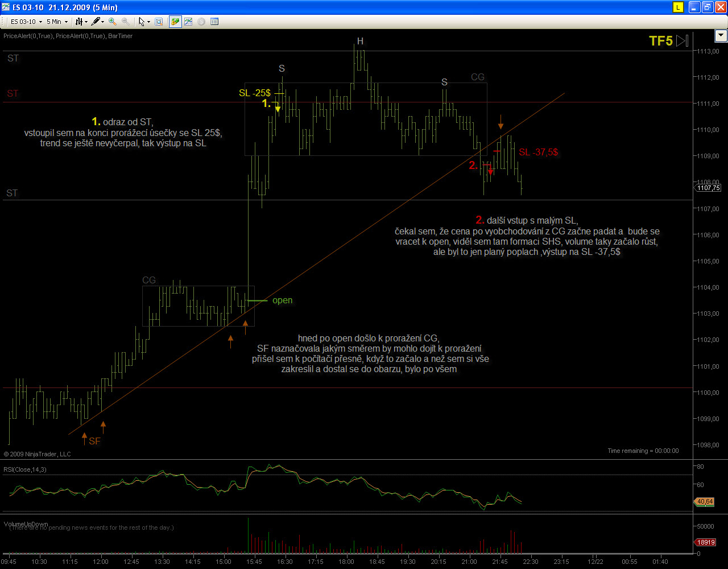Toggle the Chart Trader button

(x=175, y=22)
